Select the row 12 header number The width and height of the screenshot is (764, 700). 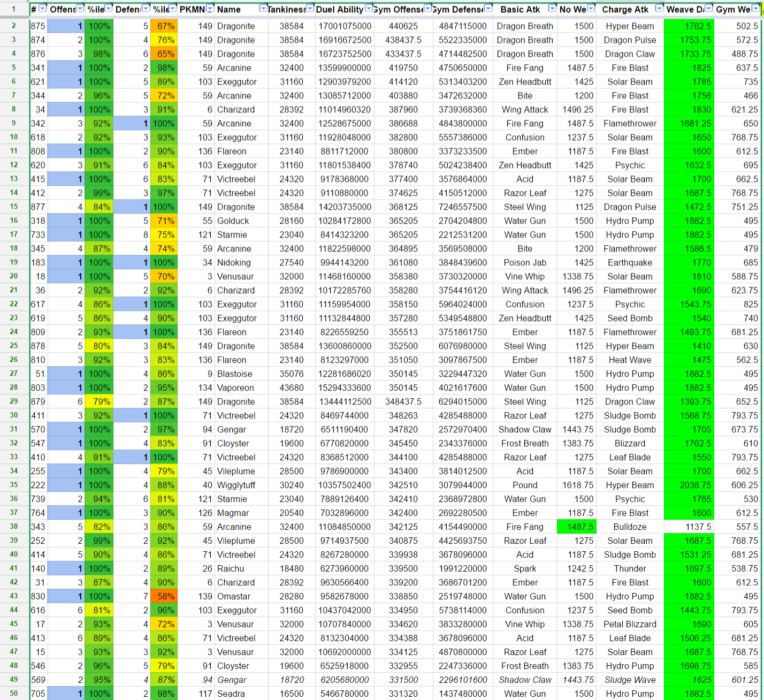point(14,165)
